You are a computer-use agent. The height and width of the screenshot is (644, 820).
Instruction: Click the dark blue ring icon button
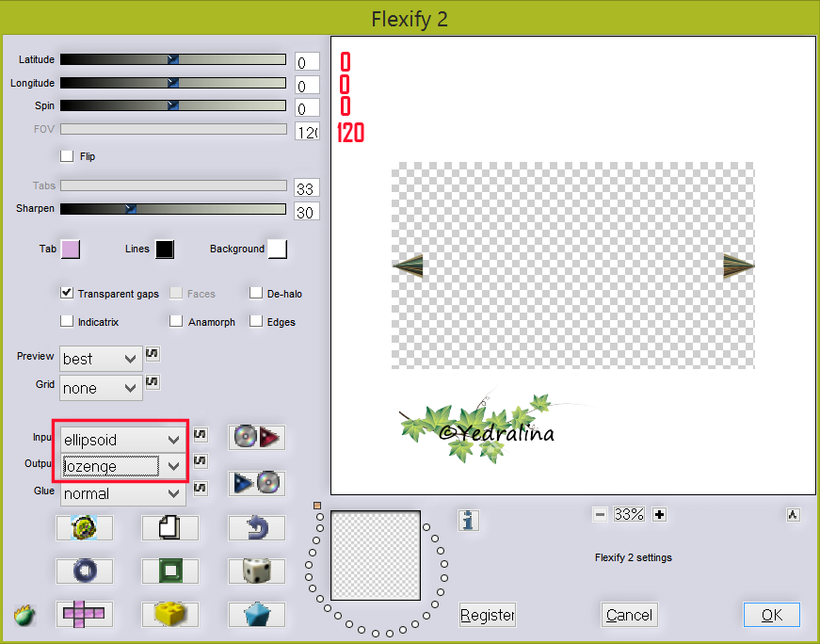tap(85, 571)
